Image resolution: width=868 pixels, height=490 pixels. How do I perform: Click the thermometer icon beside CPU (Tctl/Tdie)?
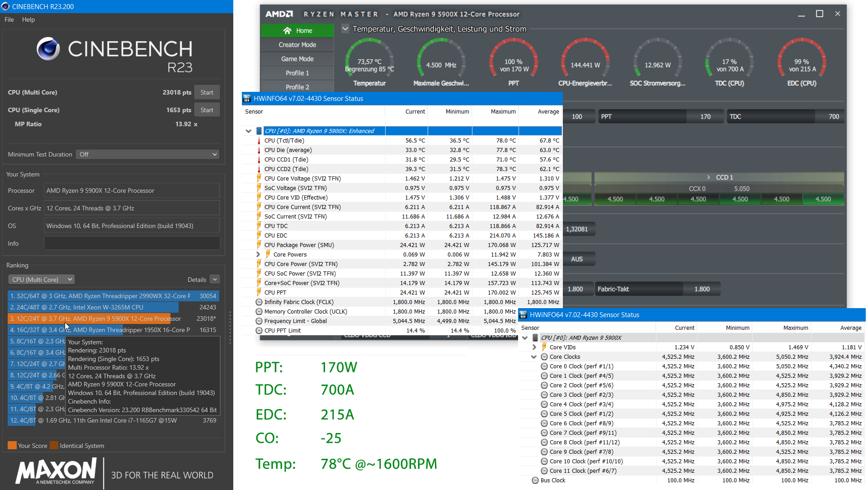(259, 141)
